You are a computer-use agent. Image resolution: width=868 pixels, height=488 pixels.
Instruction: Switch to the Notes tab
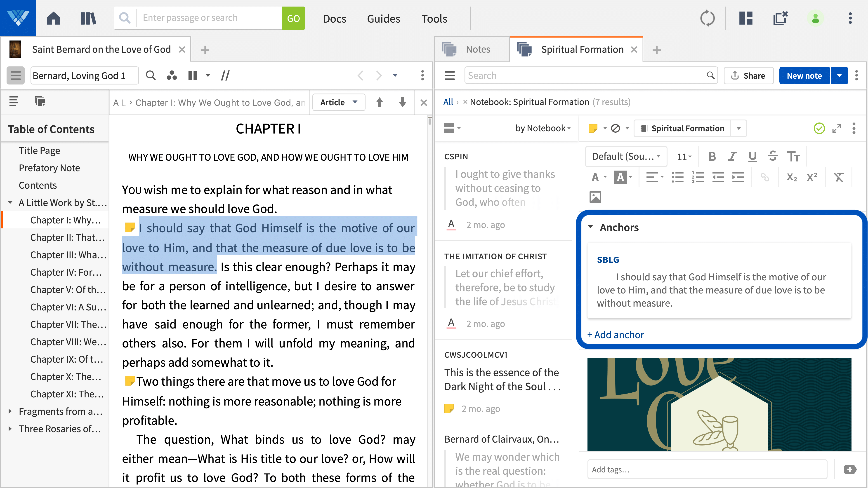coord(472,49)
